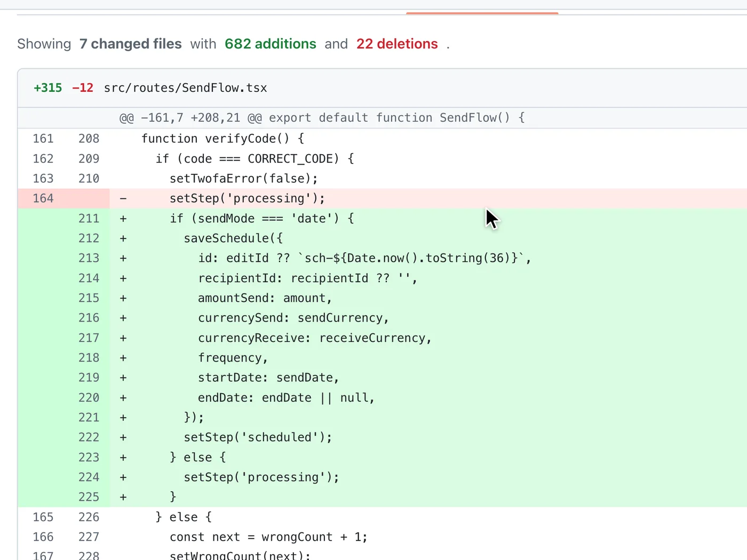The width and height of the screenshot is (747, 560).
Task: Select the "id: editId ??" line of code
Action: point(365,258)
